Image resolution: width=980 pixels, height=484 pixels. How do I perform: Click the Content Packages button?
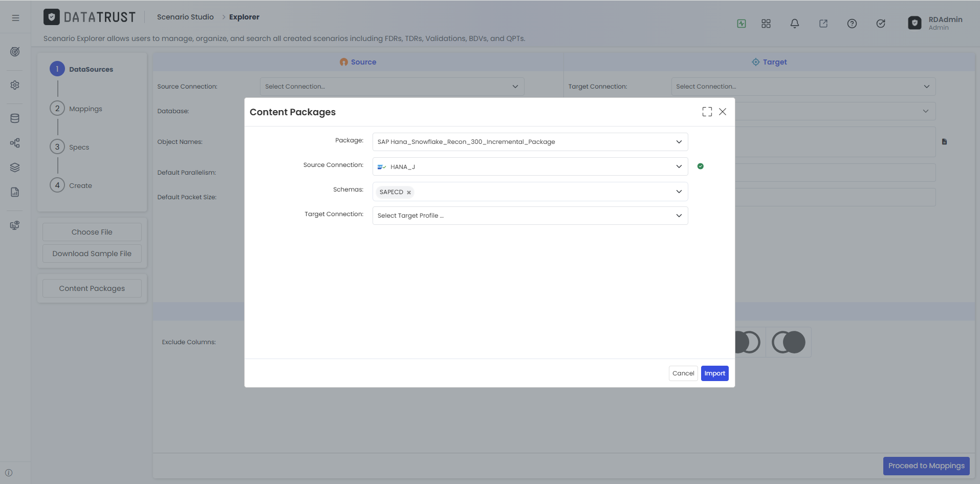[92, 288]
